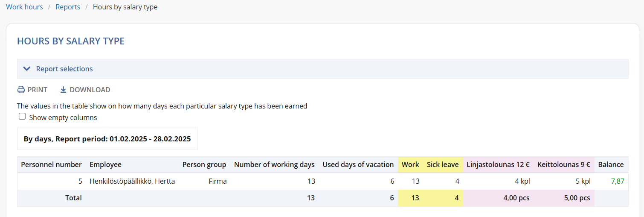Select employee Henkilöstöpäällikkö, Hertta in the table
This screenshot has height=217, width=644.
[132, 181]
